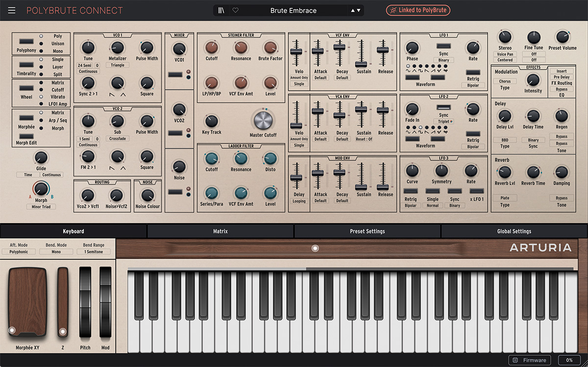Viewport: 588px width, 367px height.
Task: Turn the VCO 1 Tune knob
Action: 88,48
